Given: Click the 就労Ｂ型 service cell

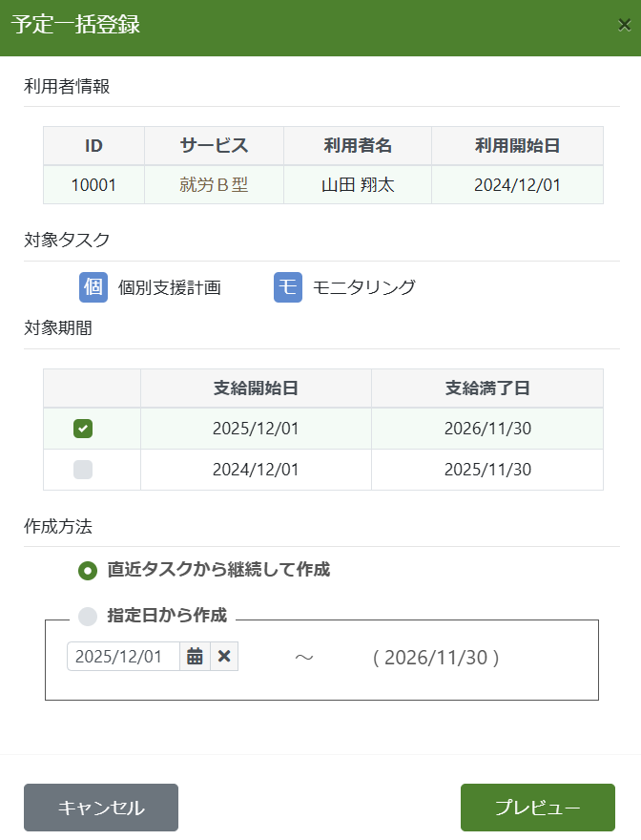Looking at the screenshot, I should (214, 185).
